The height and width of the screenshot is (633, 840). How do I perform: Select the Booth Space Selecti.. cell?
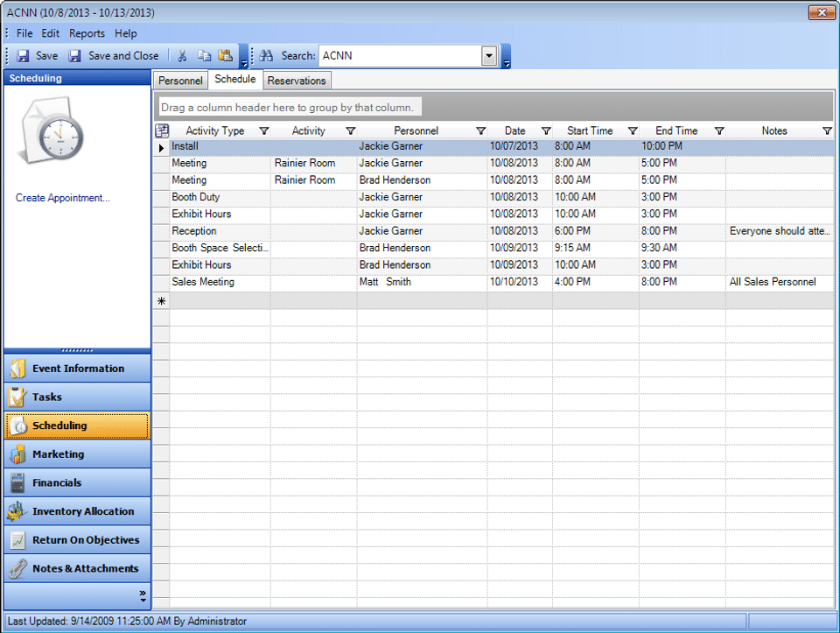tap(220, 248)
